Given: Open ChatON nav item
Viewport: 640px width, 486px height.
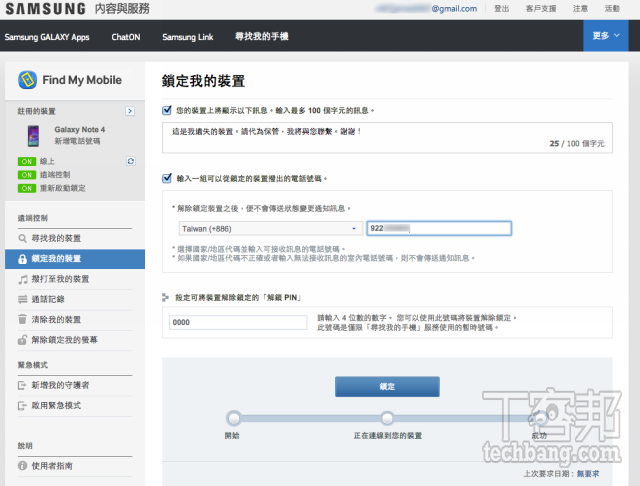Looking at the screenshot, I should click(x=126, y=37).
